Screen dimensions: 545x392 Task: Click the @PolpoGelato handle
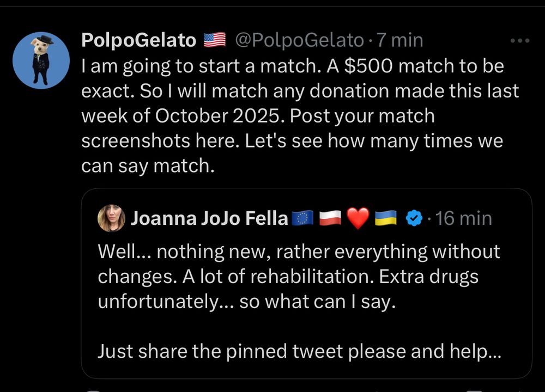click(x=299, y=40)
